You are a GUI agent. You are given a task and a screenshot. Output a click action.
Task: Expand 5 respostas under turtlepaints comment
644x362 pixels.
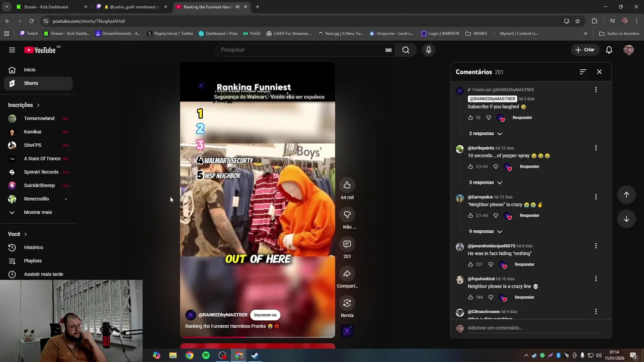[486, 183]
